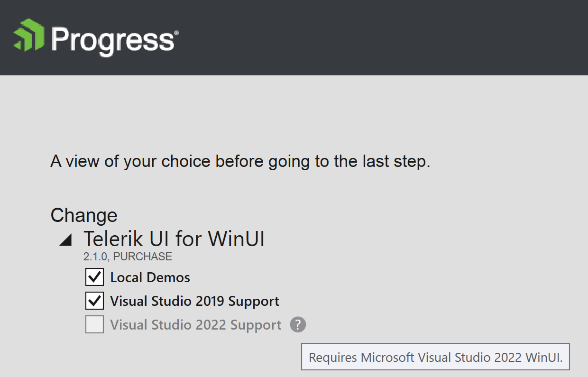Screen dimensions: 588x377
Task: Select the Telerik UI for WinUI item
Action: coord(174,239)
